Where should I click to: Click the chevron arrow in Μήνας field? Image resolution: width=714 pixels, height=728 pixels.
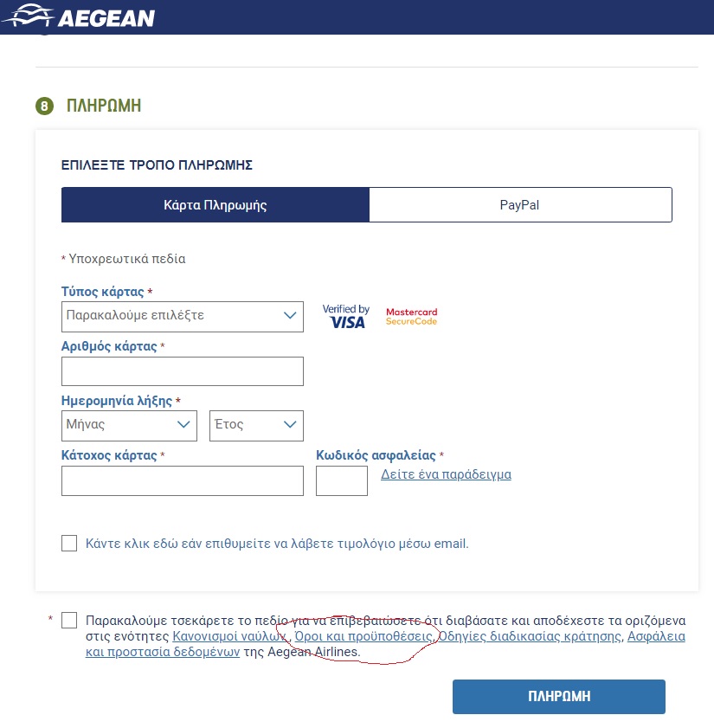coord(183,424)
